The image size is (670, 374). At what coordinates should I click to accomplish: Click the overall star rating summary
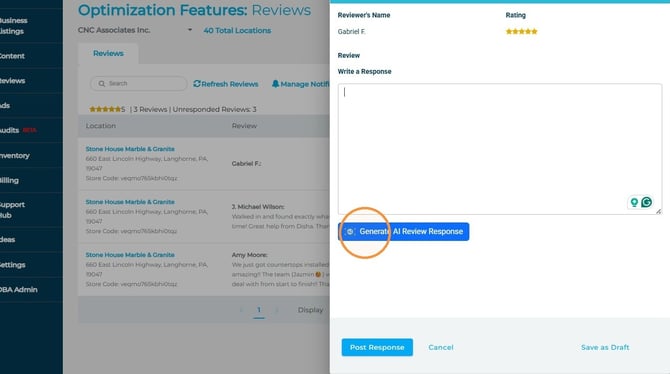(107, 109)
